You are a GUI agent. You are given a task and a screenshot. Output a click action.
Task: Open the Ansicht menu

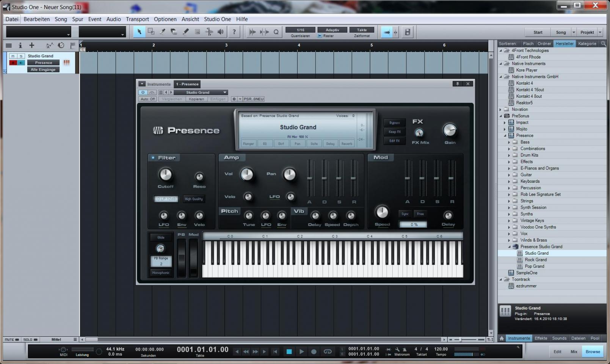tap(190, 19)
